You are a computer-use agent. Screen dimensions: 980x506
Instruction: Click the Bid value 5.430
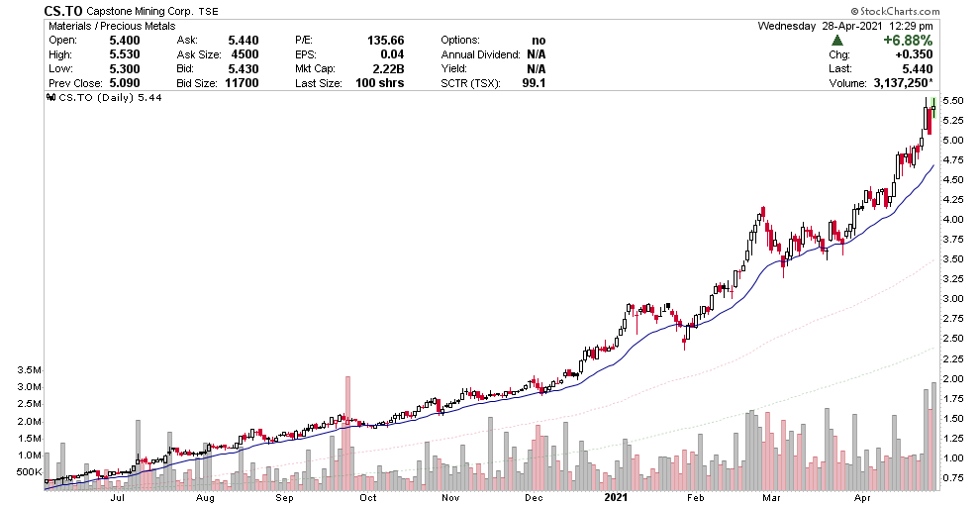(244, 68)
